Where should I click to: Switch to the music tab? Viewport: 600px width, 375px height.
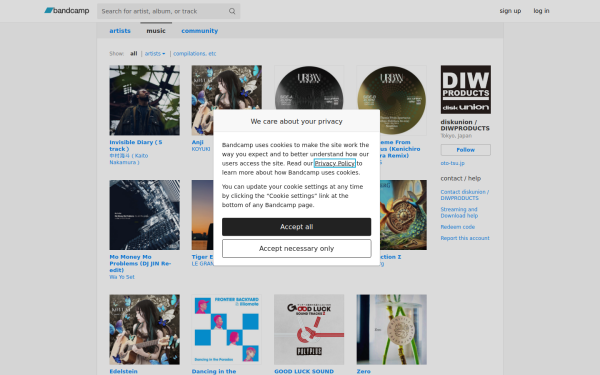(x=156, y=31)
